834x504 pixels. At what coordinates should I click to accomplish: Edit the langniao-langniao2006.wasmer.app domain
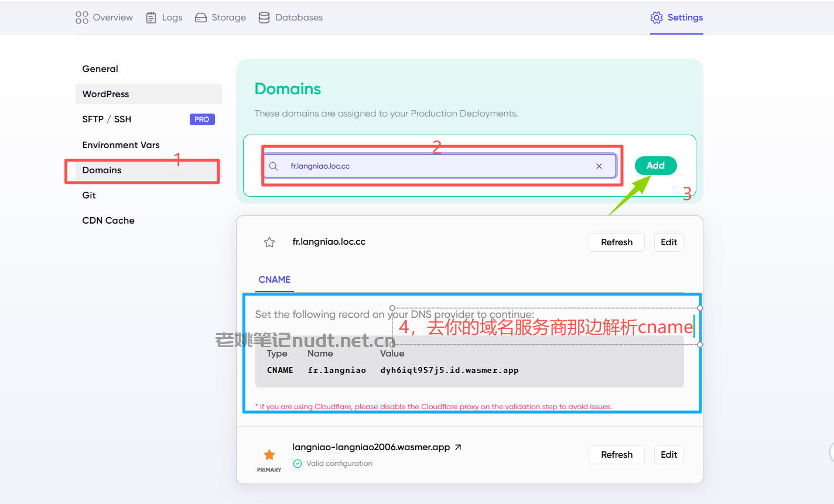coord(669,455)
